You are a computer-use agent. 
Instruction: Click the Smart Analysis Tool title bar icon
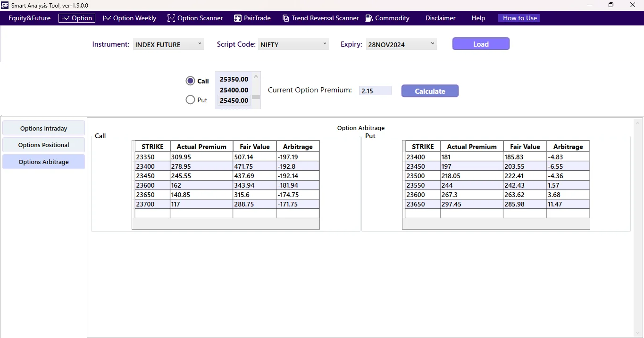4,5
